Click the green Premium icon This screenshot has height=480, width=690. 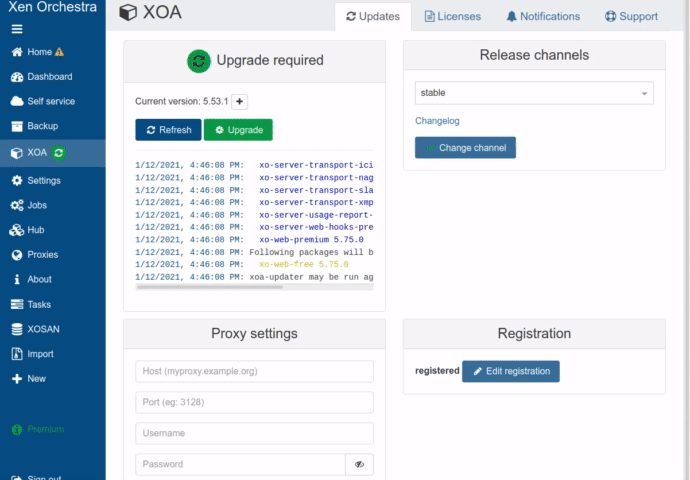click(x=17, y=429)
